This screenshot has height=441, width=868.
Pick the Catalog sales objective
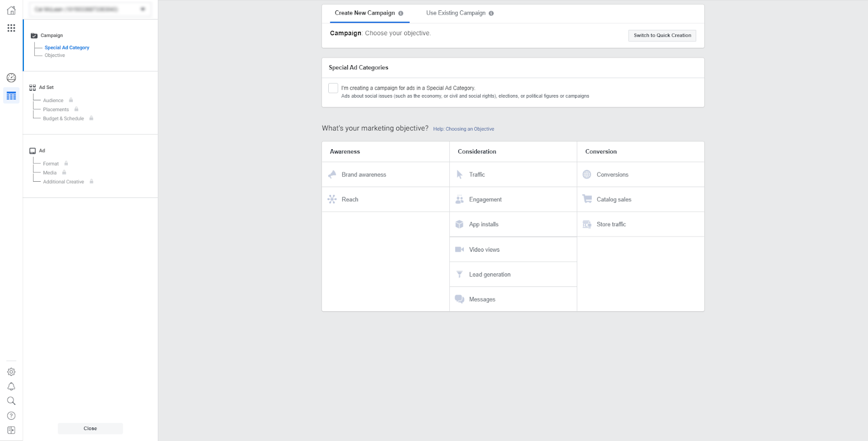pos(614,200)
